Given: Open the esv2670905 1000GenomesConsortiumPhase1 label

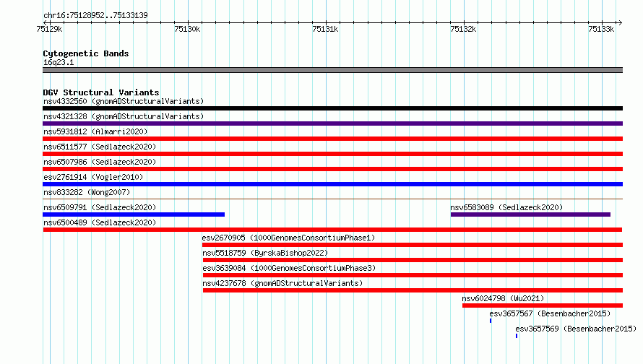Looking at the screenshot, I should click(288, 238).
